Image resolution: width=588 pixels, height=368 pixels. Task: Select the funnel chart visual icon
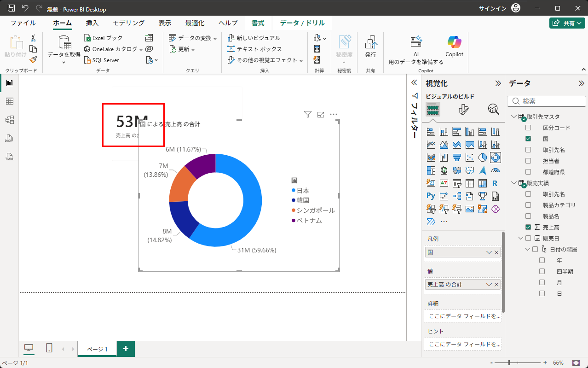click(457, 158)
